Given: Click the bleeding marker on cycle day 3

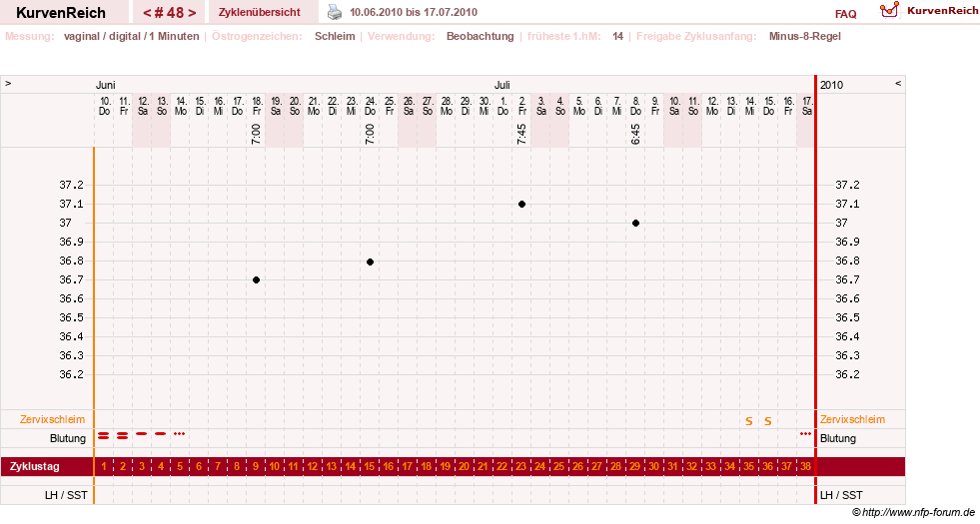Looking at the screenshot, I should [142, 433].
